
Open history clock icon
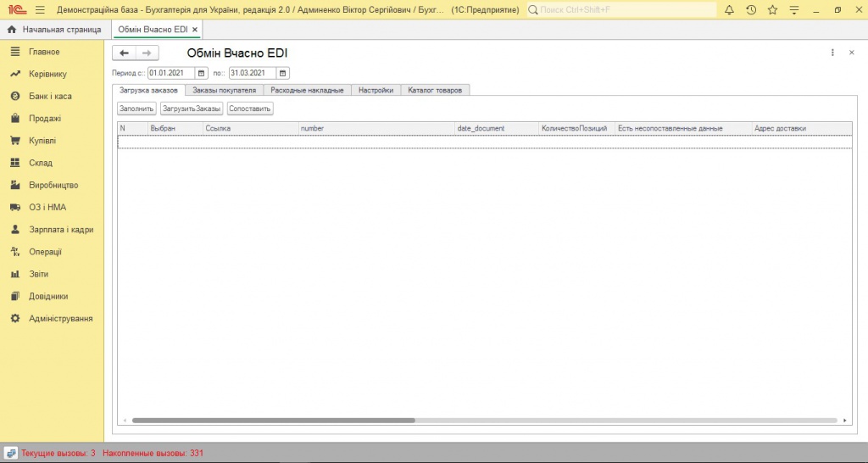(x=751, y=10)
